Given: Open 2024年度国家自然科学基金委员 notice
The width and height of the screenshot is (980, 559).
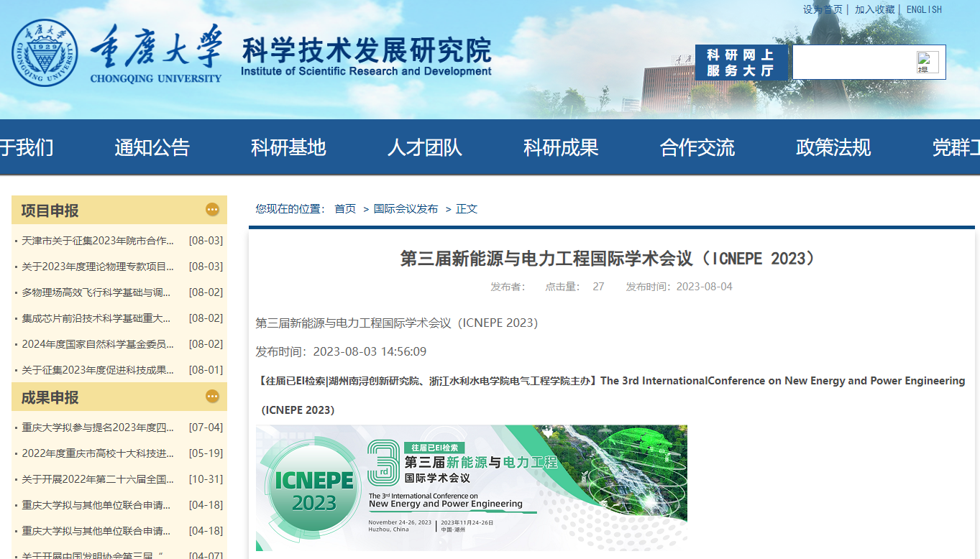Looking at the screenshot, I should coord(98,344).
